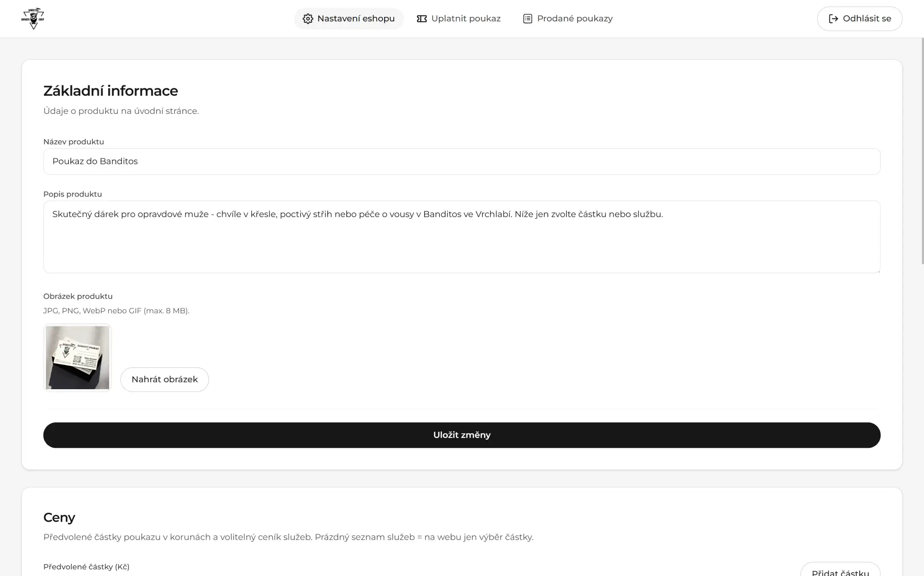
Task: Click the gear icon in Nastavení eshopu
Action: coord(308,19)
